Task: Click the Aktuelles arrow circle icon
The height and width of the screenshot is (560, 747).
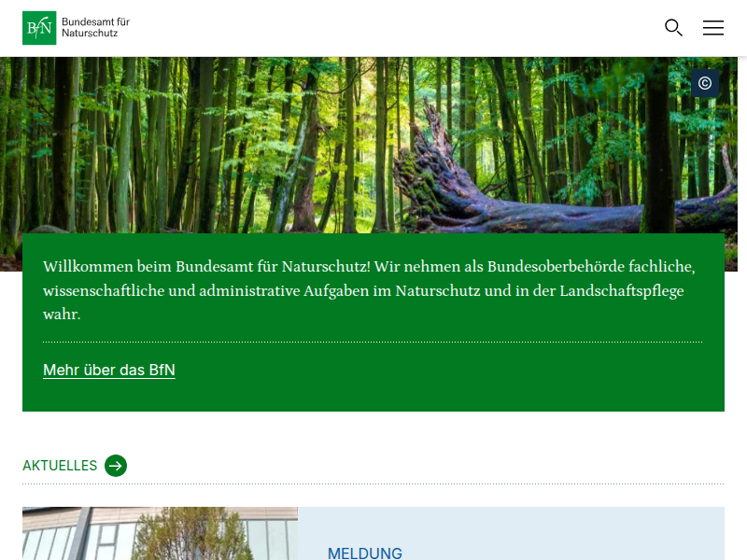Action: pyautogui.click(x=116, y=466)
